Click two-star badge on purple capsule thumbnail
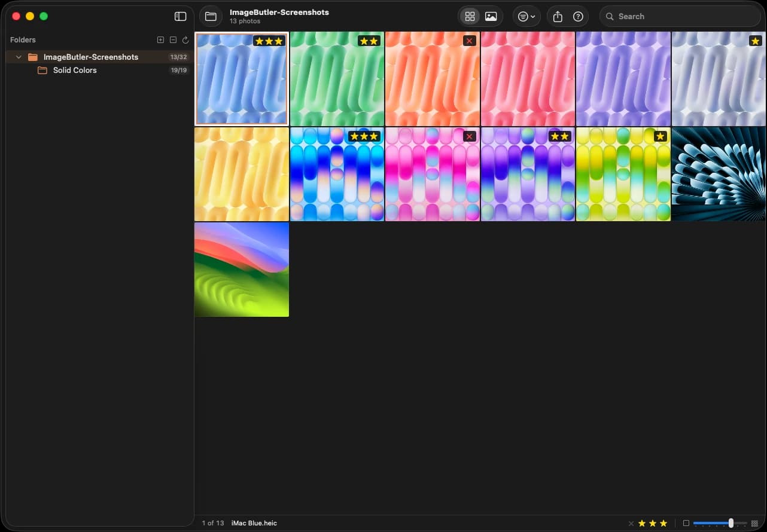This screenshot has height=532, width=767. tap(560, 136)
